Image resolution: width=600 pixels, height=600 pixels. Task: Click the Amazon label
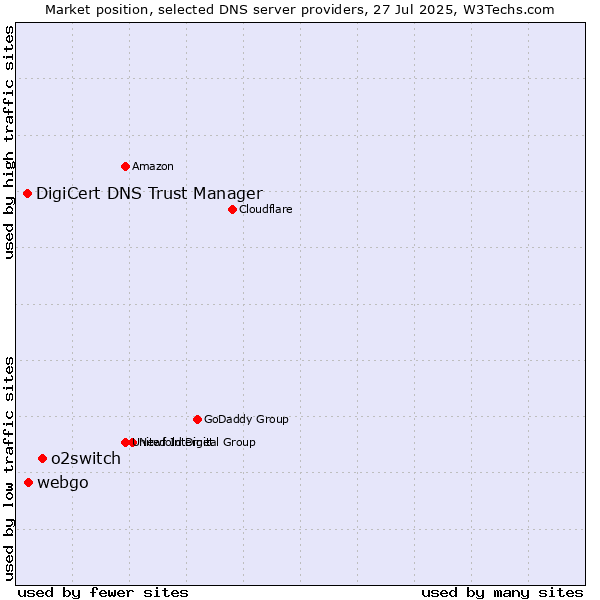coord(153,166)
